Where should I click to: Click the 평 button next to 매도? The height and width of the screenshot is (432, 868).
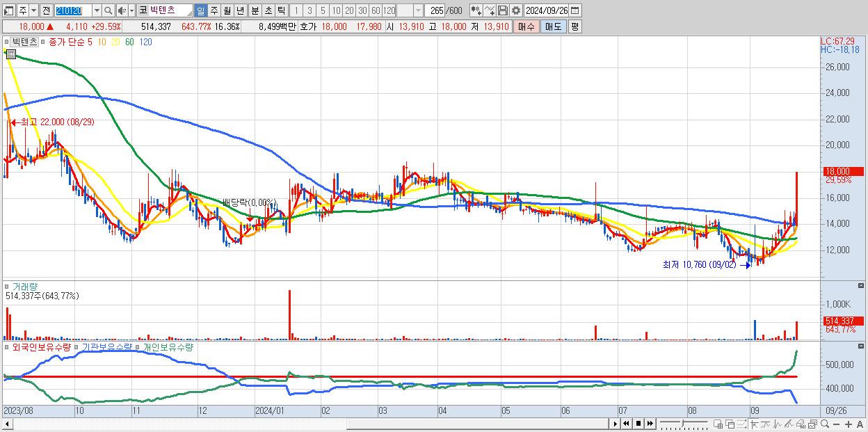(x=574, y=26)
